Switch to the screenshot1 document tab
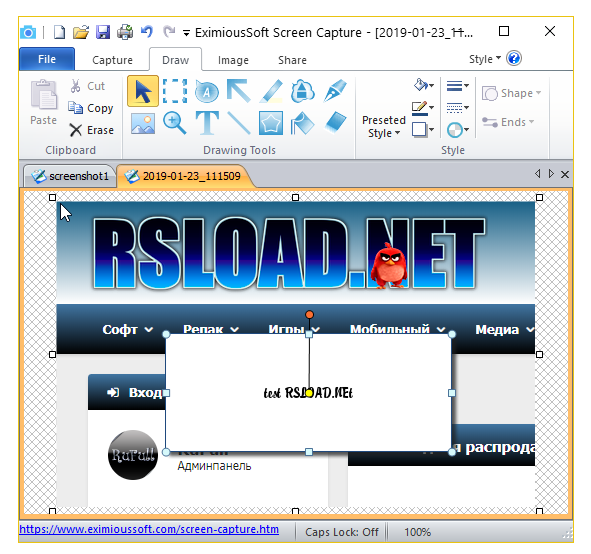The image size is (591, 554). click(x=71, y=176)
